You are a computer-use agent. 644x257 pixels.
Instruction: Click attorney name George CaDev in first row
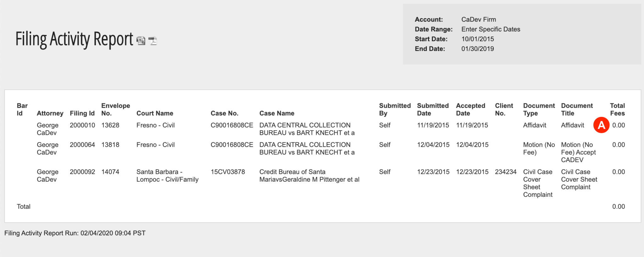47,129
